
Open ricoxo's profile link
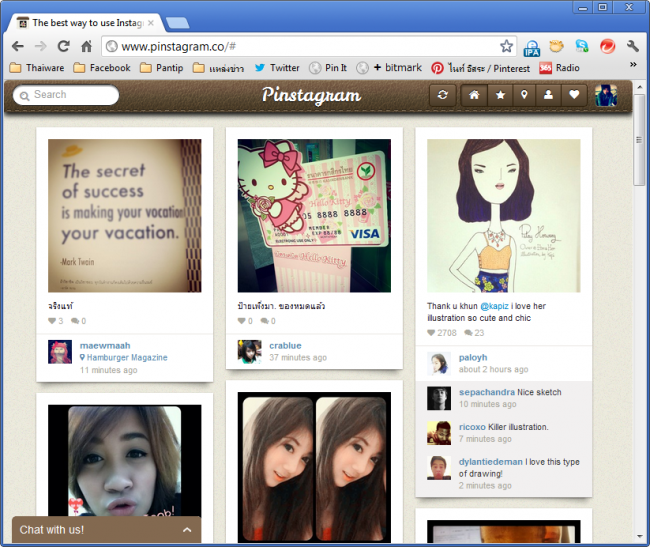click(x=472, y=427)
